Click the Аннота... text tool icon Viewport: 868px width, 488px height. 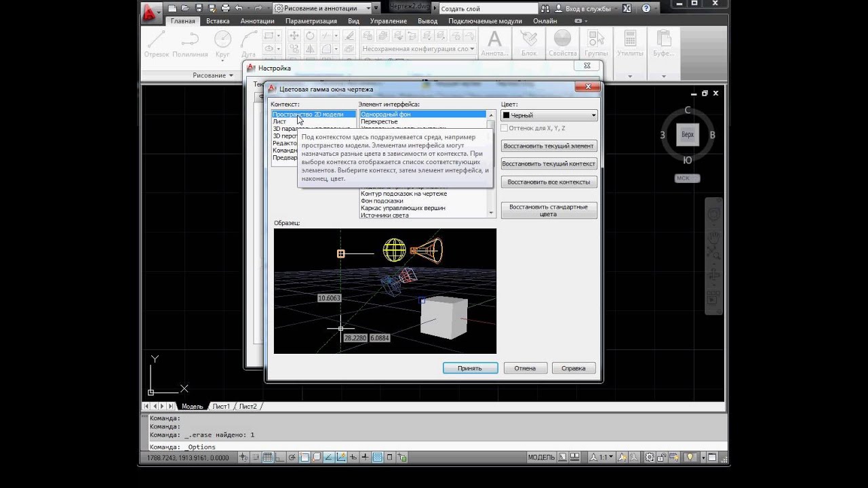coord(495,43)
